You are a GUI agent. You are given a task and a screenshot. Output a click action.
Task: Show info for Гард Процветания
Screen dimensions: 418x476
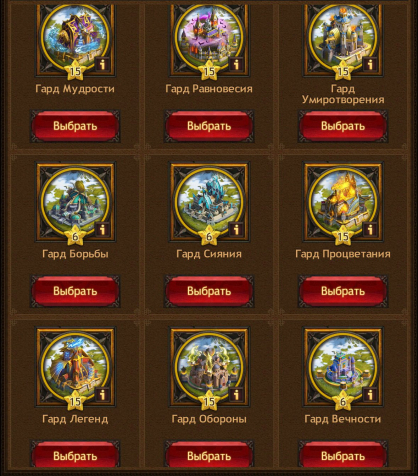pyautogui.click(x=370, y=229)
